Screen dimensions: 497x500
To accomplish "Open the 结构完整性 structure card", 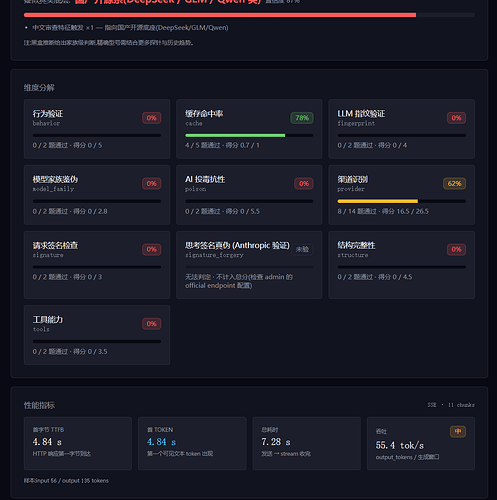I will point(402,265).
